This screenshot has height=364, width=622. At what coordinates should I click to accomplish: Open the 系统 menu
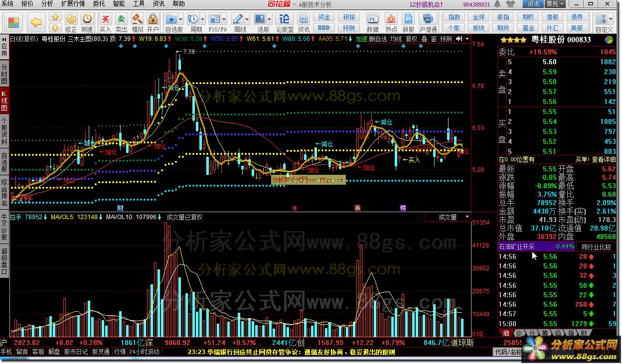click(7, 4)
